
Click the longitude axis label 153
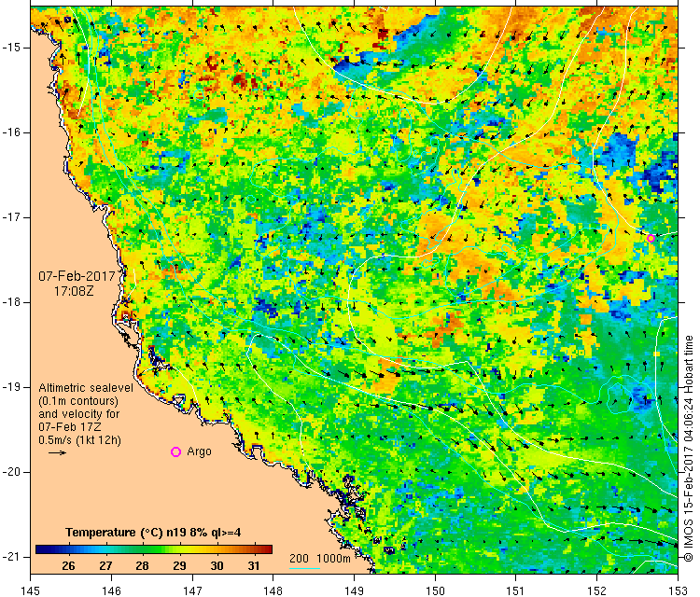679,590
